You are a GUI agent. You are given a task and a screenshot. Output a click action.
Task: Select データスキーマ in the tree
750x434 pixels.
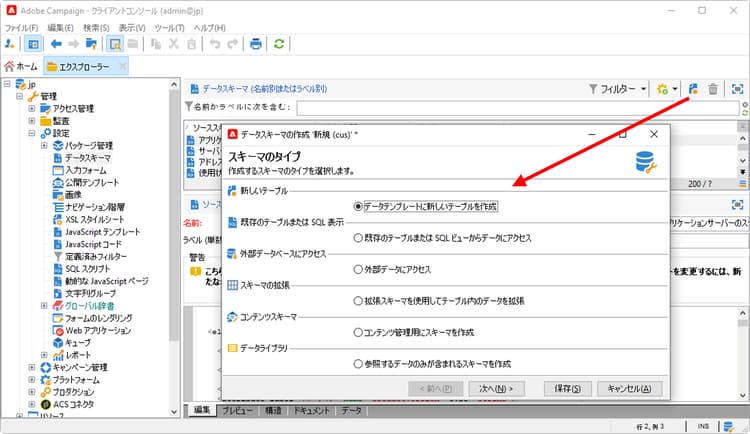pyautogui.click(x=88, y=158)
